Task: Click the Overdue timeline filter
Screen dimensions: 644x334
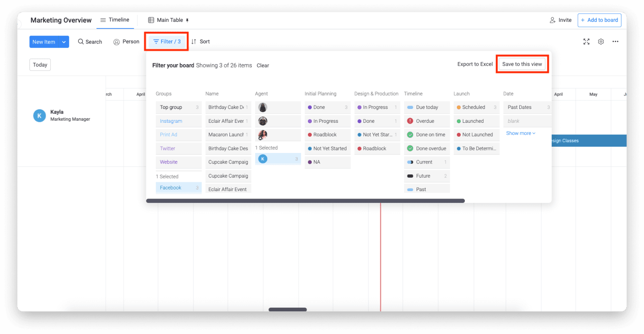Action: point(427,121)
